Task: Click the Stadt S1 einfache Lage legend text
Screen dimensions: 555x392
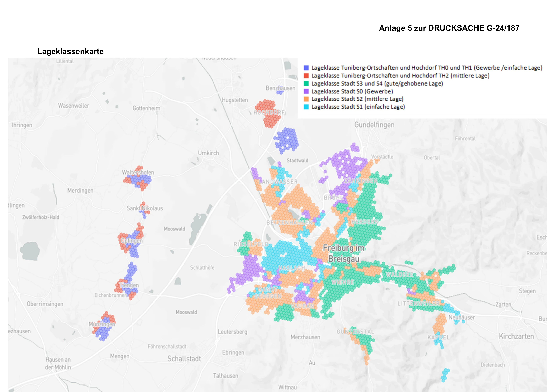Action: coord(358,107)
